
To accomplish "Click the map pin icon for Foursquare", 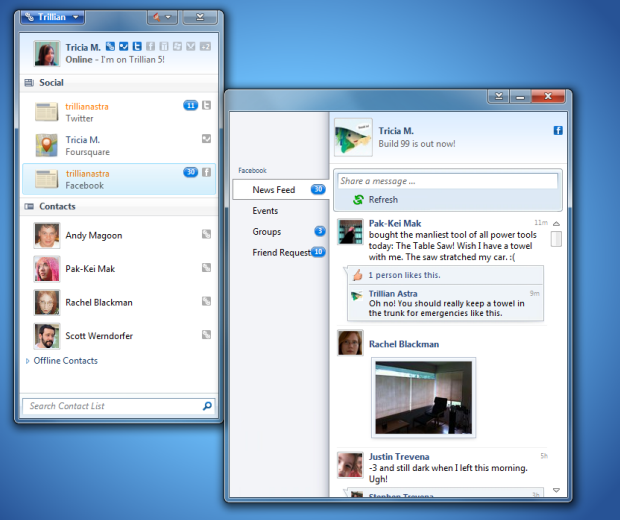I will coord(47,145).
